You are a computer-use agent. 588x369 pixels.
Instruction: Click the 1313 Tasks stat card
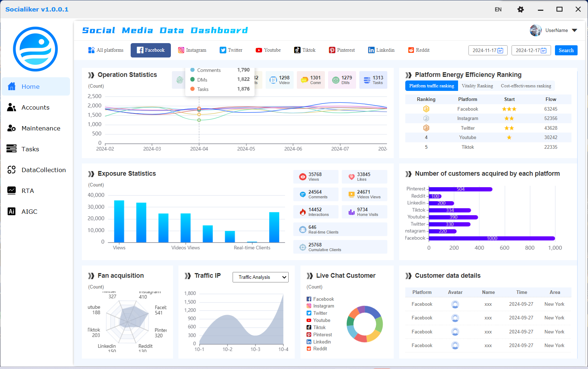pos(373,80)
